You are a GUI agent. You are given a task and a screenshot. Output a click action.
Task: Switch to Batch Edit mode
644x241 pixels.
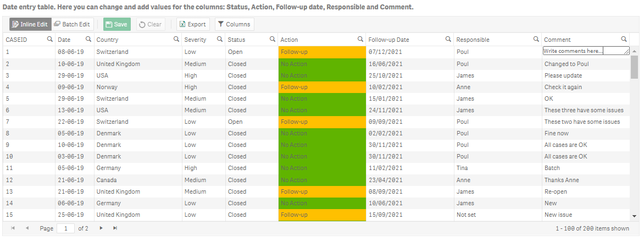[72, 24]
